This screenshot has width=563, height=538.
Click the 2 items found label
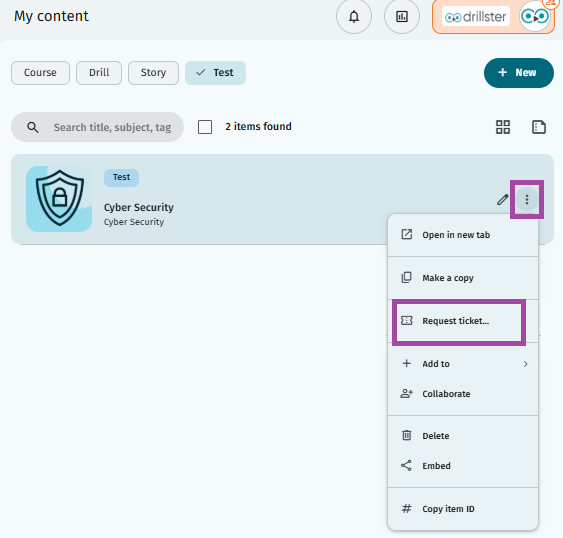tap(258, 126)
